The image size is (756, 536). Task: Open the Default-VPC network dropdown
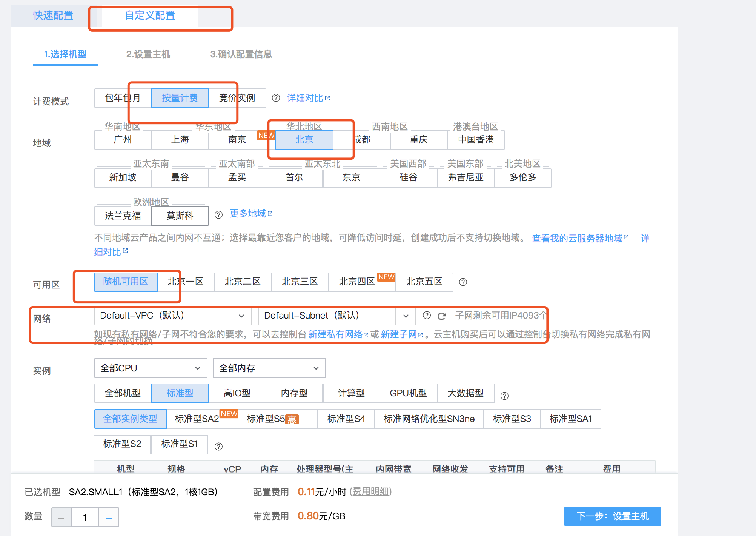(173, 316)
